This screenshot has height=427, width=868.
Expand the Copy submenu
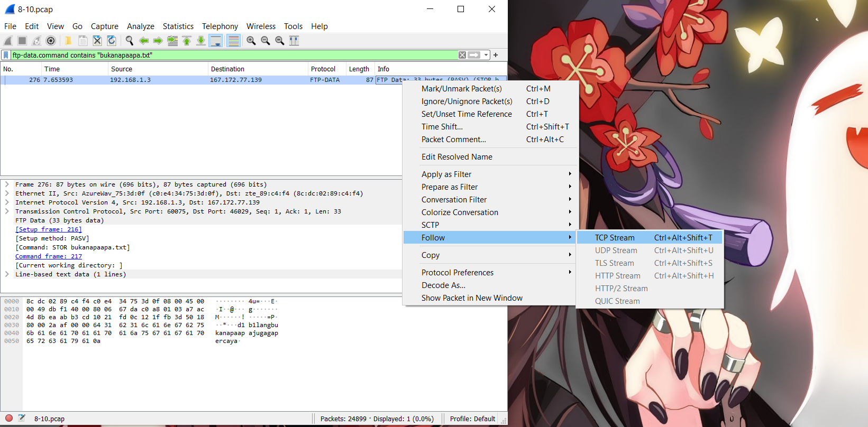pyautogui.click(x=490, y=255)
